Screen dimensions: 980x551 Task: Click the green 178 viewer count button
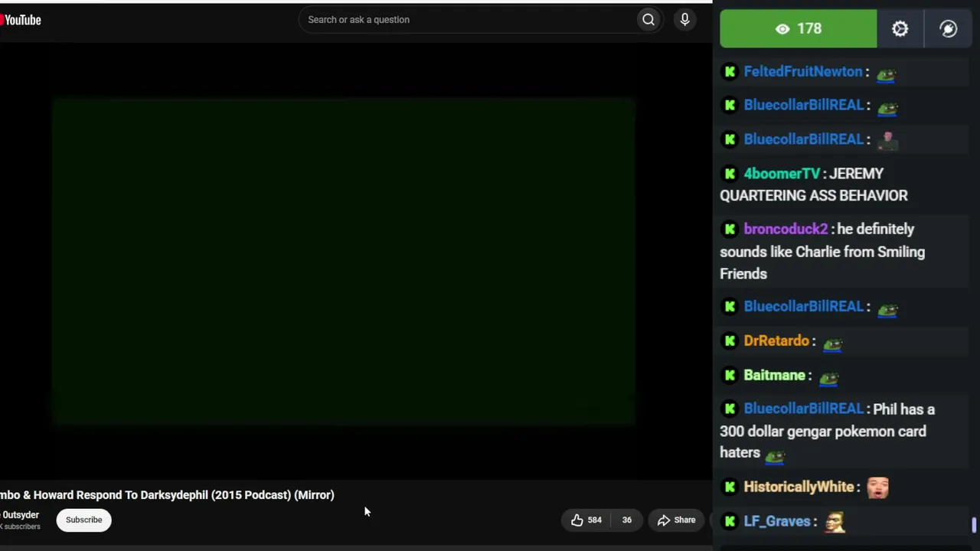coord(799,28)
